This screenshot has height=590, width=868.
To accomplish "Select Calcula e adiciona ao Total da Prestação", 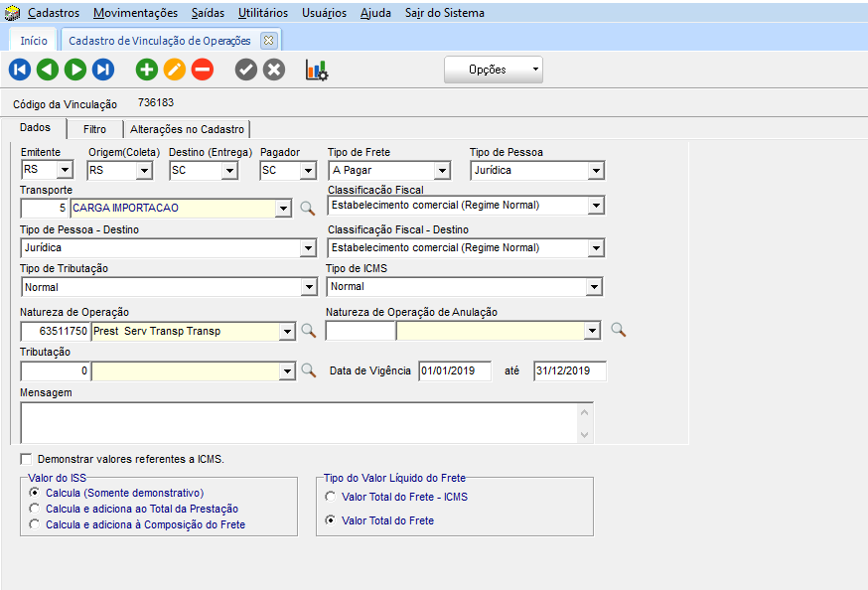I will [35, 509].
